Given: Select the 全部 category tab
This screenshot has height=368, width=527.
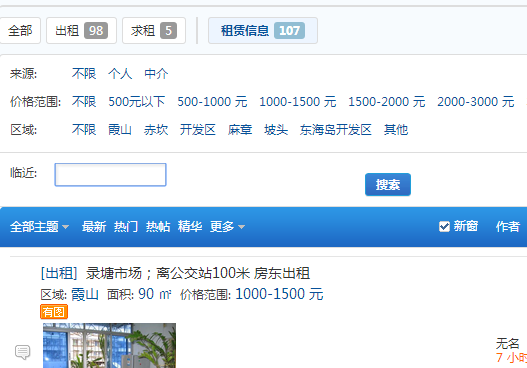Looking at the screenshot, I should tap(19, 31).
